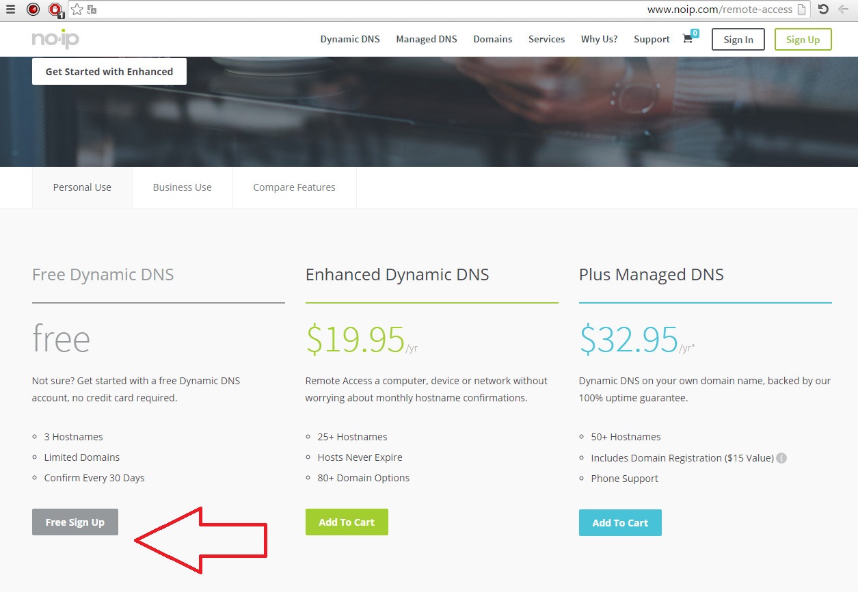Click the large 'free' price text
Viewport: 858px width, 616px height.
point(61,340)
